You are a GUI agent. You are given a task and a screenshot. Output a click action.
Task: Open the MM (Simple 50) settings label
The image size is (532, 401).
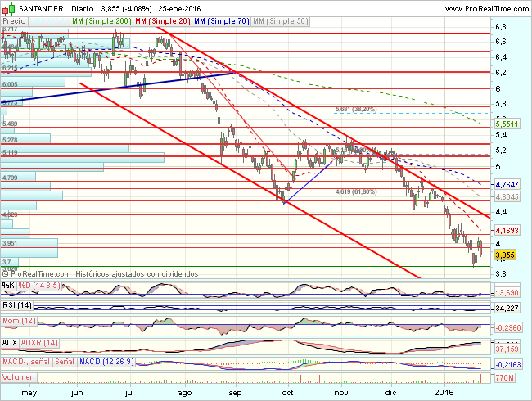pos(280,21)
